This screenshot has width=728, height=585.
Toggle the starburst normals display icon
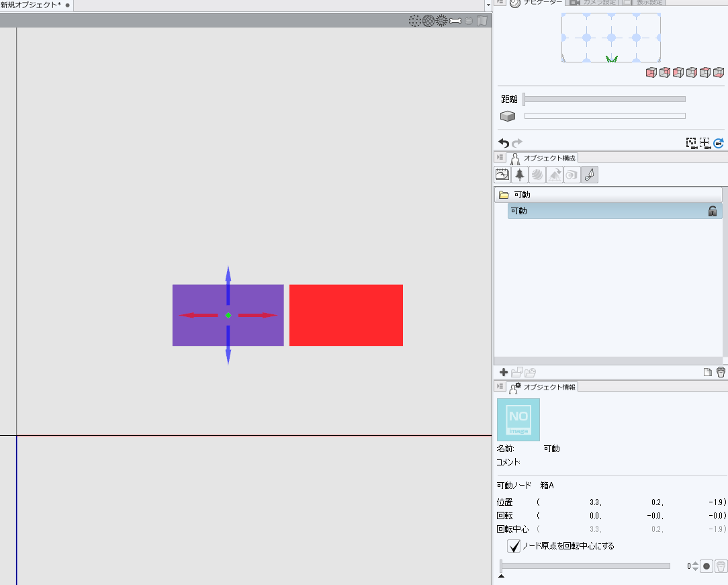click(x=441, y=21)
